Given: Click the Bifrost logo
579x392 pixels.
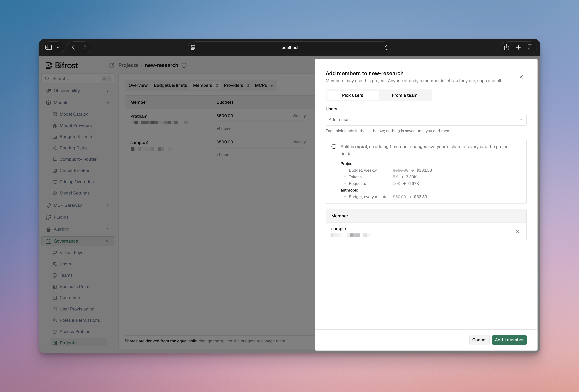Looking at the screenshot, I should coord(62,65).
